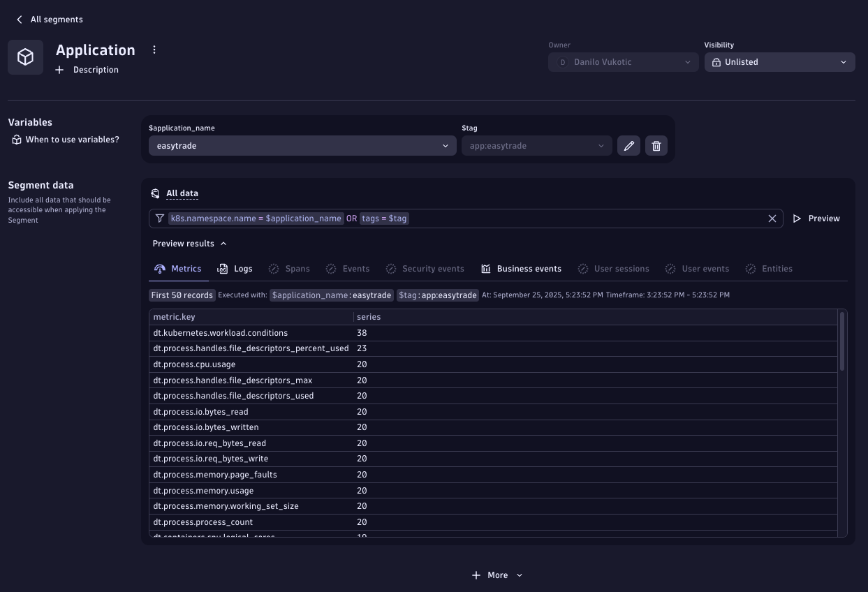Image resolution: width=868 pixels, height=592 pixels.
Task: Delete variables with the trash icon
Action: click(x=656, y=146)
